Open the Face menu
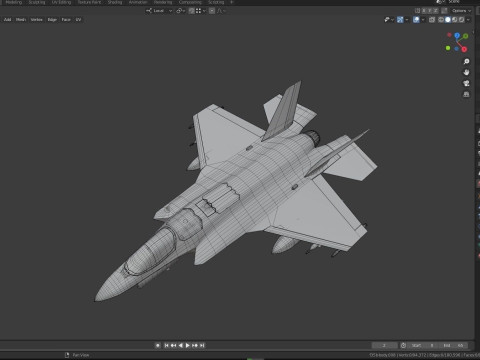 click(66, 20)
